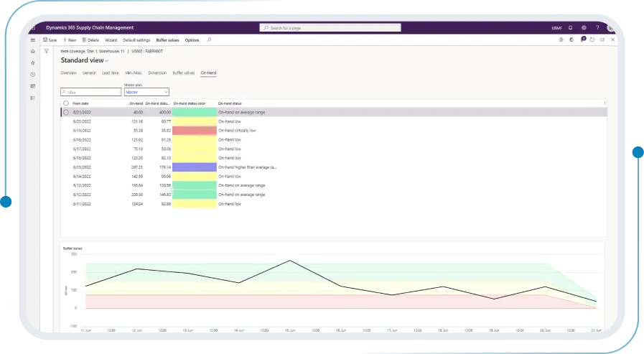Show the filter pane funnel icon
Viewport: 644px width, 354px height.
click(47, 51)
